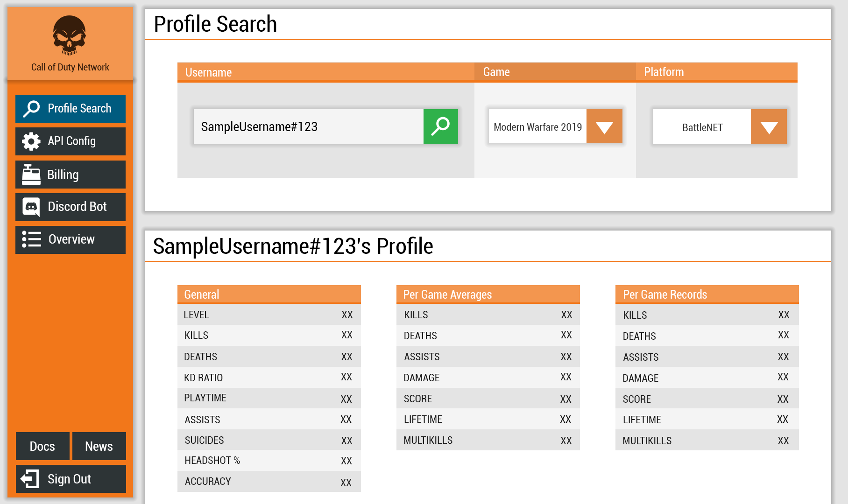This screenshot has width=848, height=504.
Task: Click the Per Game Averages header
Action: pyautogui.click(x=488, y=294)
